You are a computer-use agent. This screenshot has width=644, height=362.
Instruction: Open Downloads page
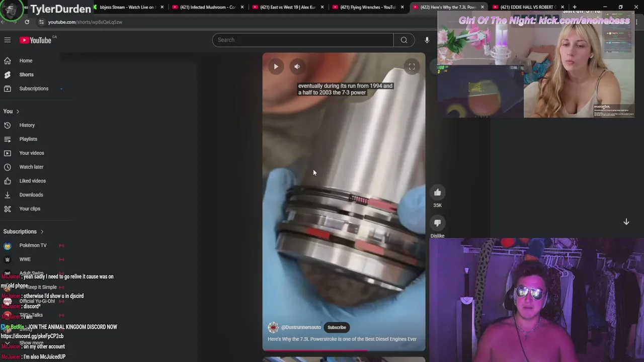(30, 195)
